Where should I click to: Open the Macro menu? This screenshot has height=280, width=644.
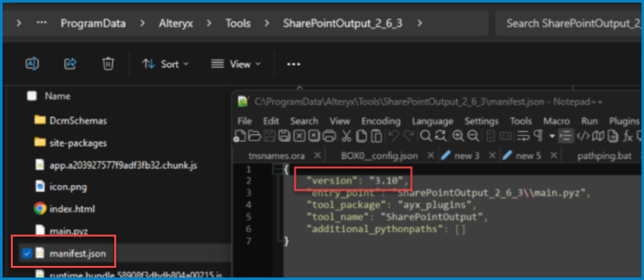(556, 121)
